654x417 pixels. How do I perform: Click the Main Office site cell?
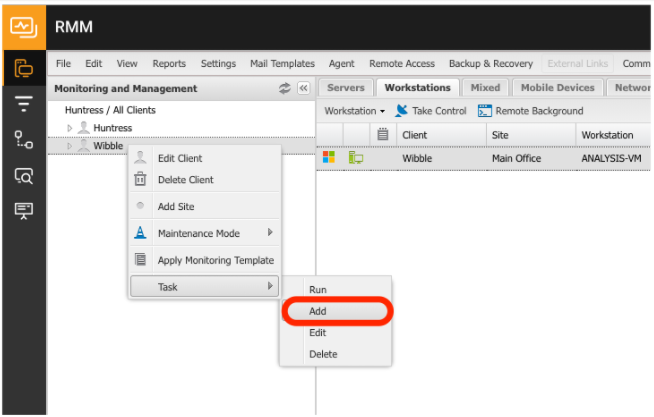[x=516, y=158]
